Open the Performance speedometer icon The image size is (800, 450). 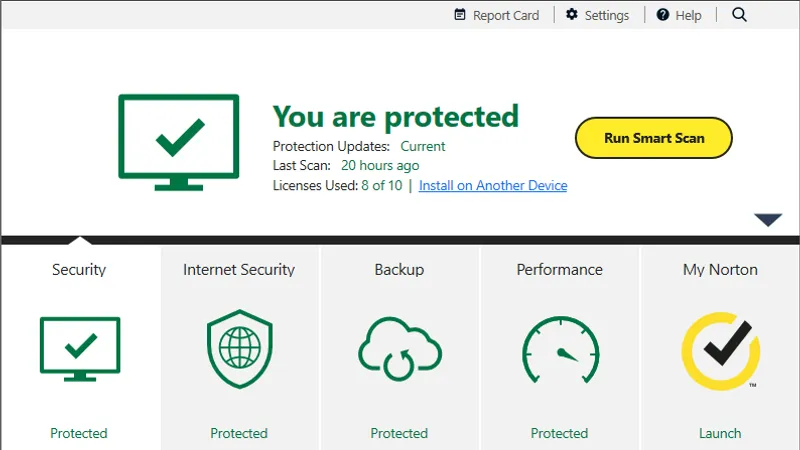coord(559,350)
